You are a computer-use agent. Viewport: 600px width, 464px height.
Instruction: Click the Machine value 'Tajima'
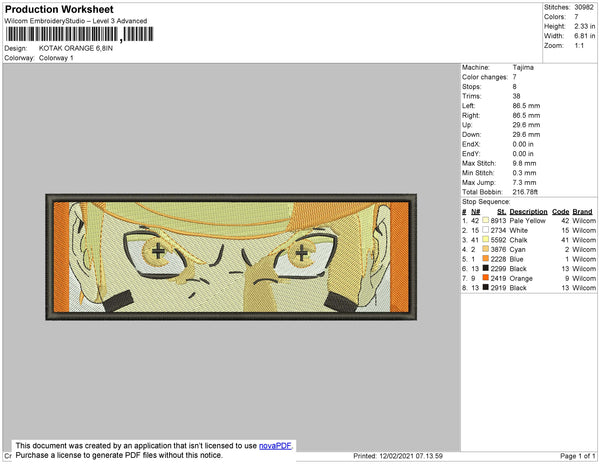tap(523, 67)
